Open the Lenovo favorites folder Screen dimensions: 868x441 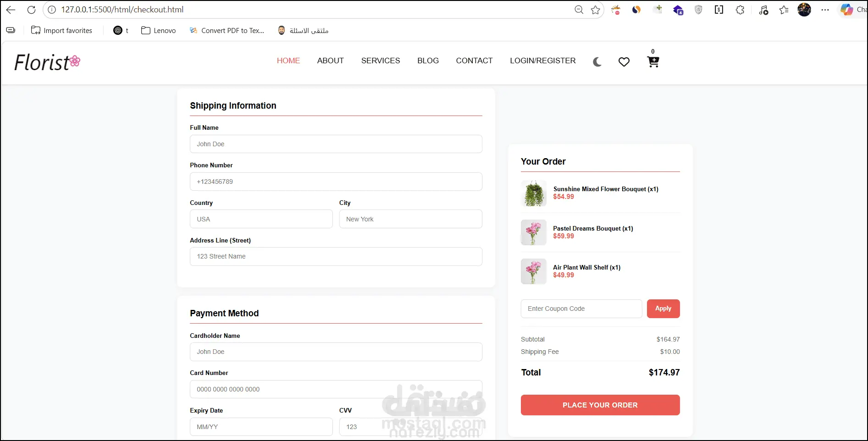click(x=159, y=30)
